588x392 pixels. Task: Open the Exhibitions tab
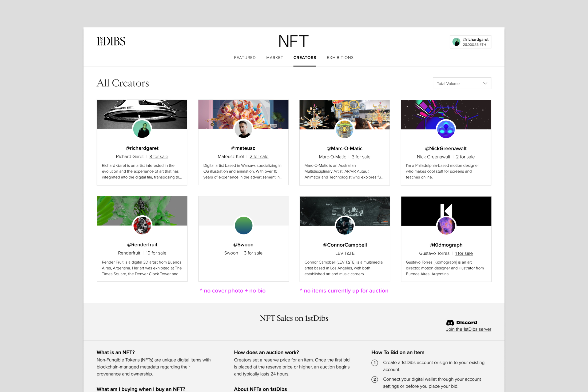(340, 58)
